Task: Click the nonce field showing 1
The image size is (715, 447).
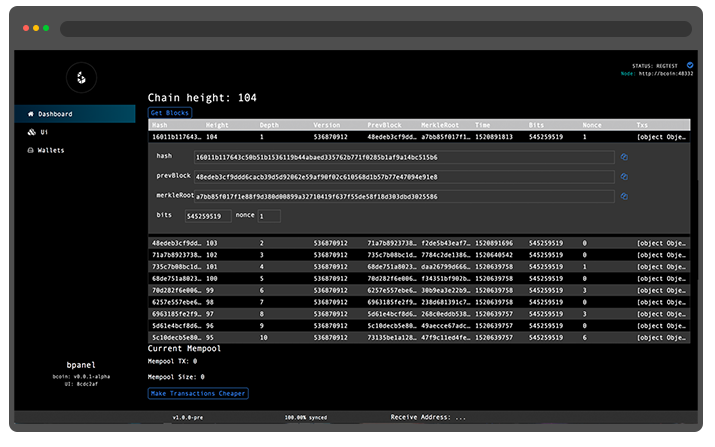Action: 269,216
